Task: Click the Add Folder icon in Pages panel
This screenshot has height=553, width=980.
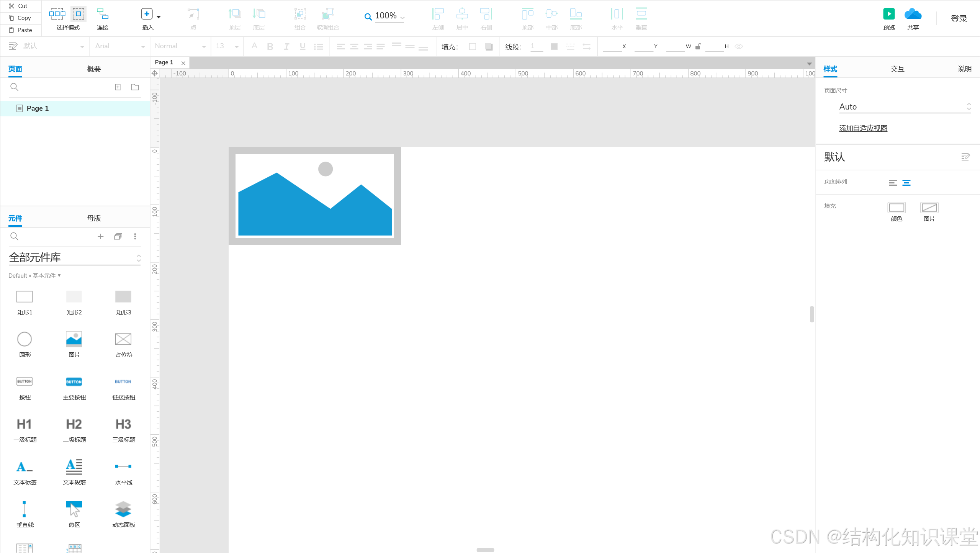Action: (135, 87)
